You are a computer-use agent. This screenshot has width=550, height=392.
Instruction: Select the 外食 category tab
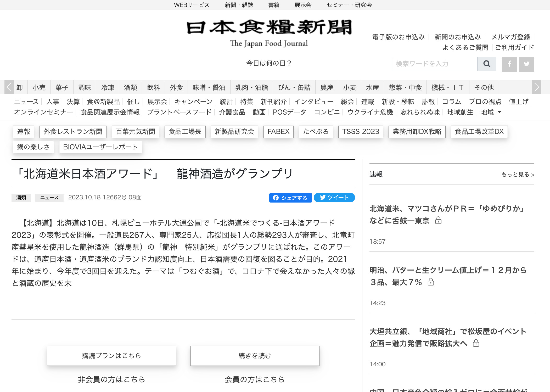tap(177, 87)
